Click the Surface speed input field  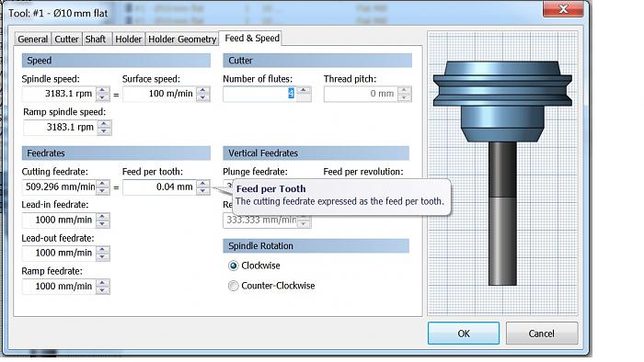click(159, 94)
